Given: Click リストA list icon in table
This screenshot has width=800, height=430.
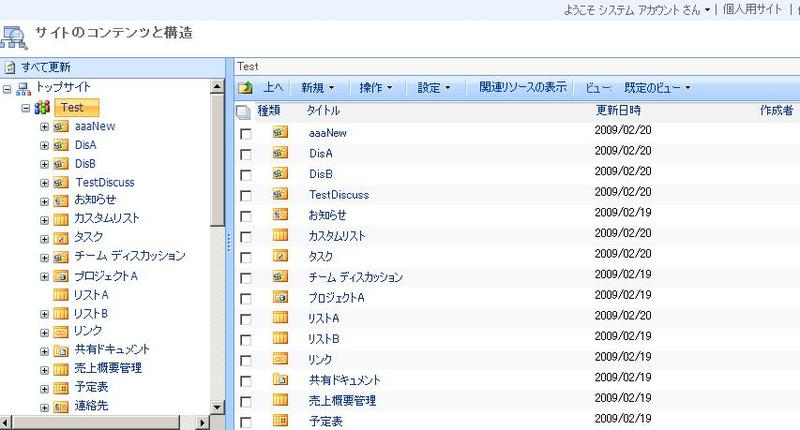Looking at the screenshot, I should [x=280, y=317].
